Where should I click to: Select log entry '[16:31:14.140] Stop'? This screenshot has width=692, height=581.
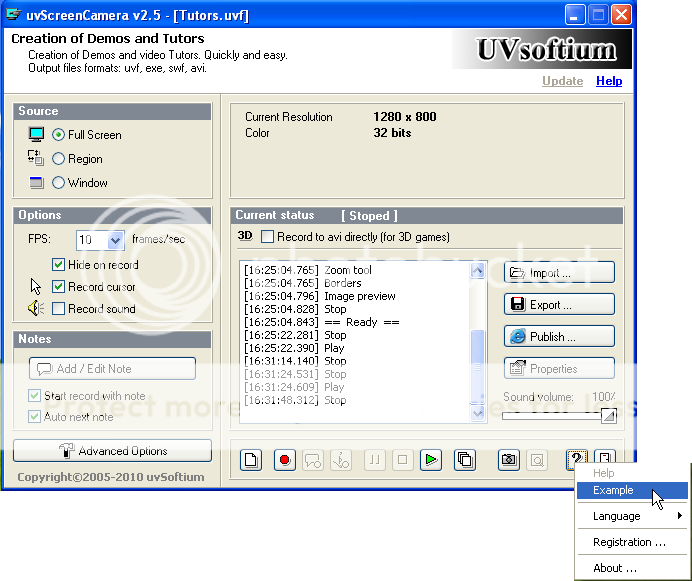click(x=295, y=361)
